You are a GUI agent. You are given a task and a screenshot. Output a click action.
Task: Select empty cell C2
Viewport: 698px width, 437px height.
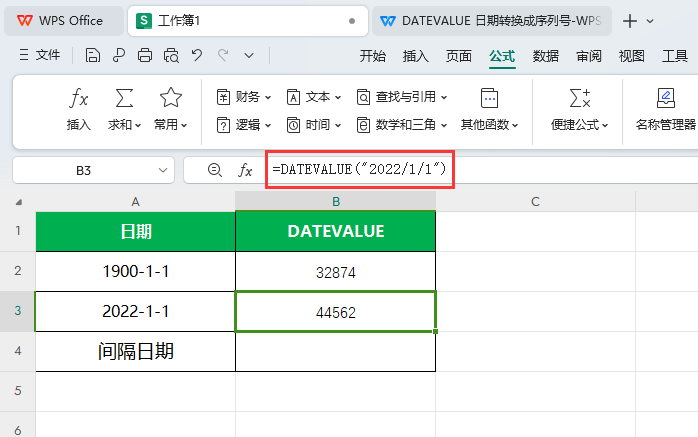pos(536,271)
